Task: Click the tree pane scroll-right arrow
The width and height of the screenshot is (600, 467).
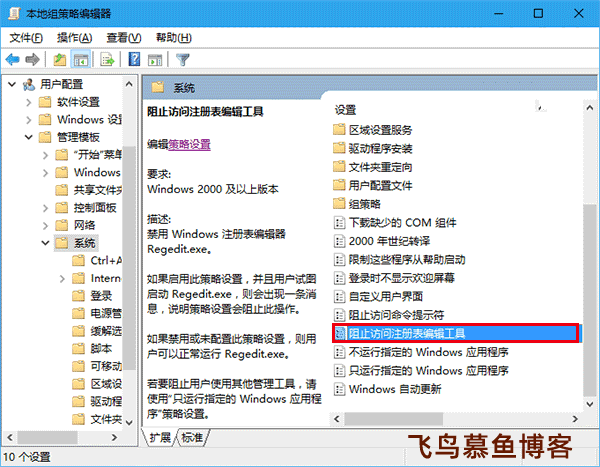Action: [x=114, y=437]
